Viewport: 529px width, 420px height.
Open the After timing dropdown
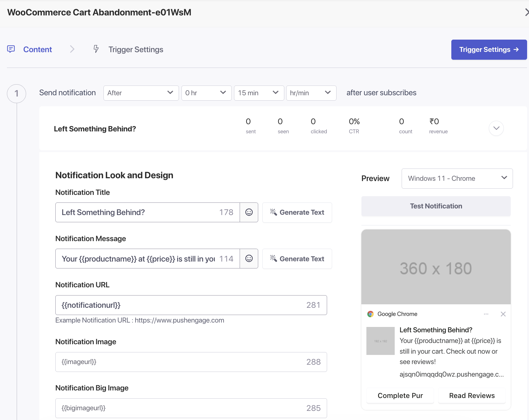(141, 93)
